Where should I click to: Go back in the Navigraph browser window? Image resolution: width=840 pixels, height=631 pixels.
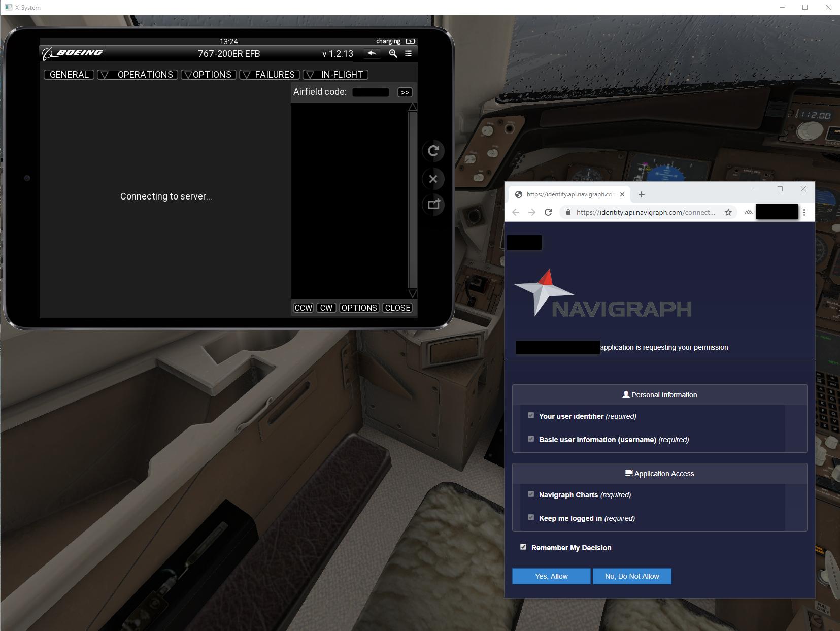click(x=516, y=212)
